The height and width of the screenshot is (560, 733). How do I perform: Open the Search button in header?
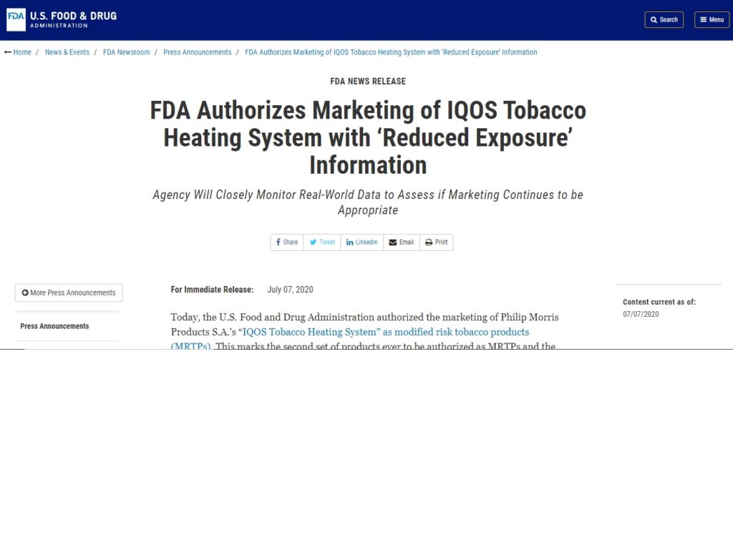(x=664, y=20)
